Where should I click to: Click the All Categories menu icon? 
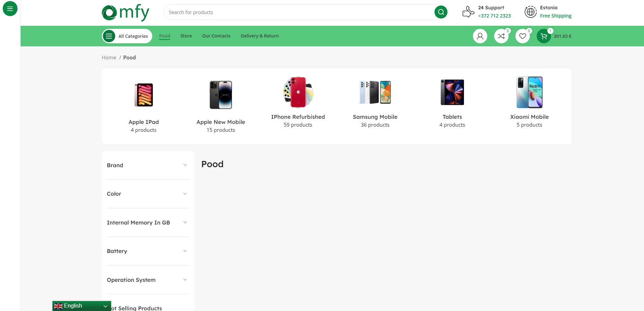pyautogui.click(x=109, y=36)
